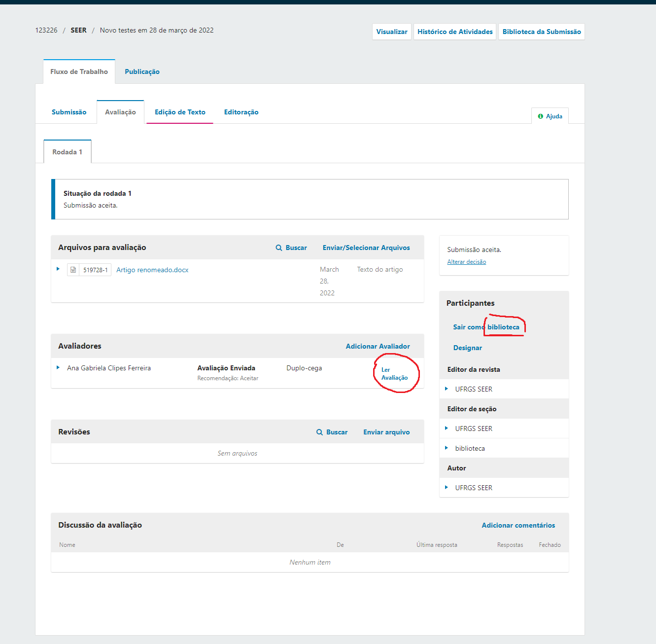The width and height of the screenshot is (656, 644).
Task: Click the Duplo-cega review type text
Action: pyautogui.click(x=304, y=368)
